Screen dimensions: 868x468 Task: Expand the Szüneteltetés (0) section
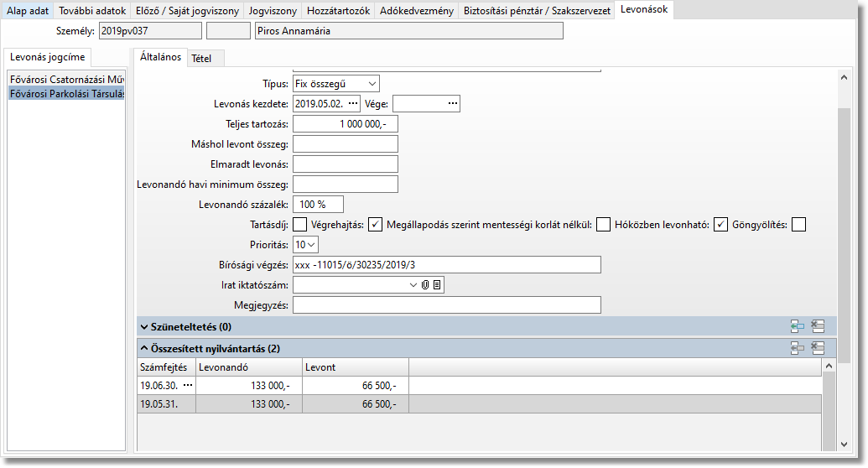point(144,327)
